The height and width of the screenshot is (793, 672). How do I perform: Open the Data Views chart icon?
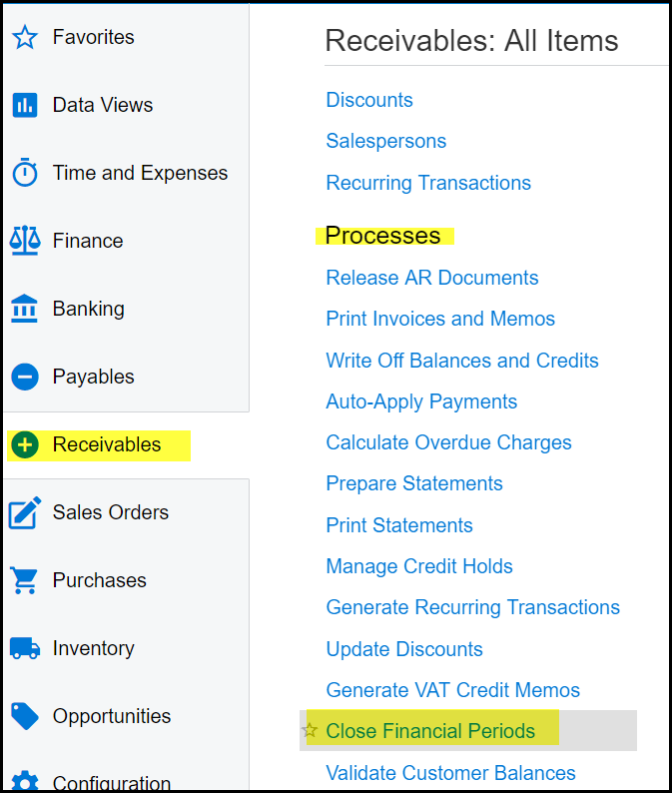click(x=25, y=105)
